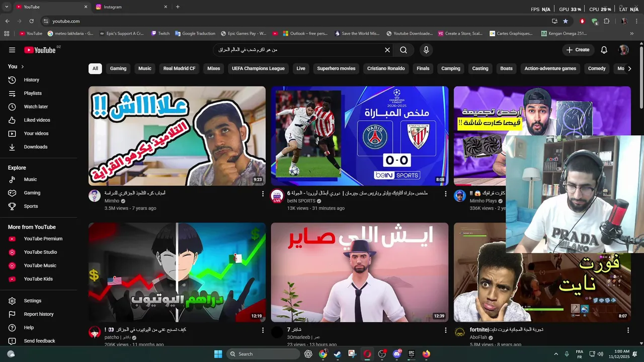Click the YouTube logo home link
This screenshot has width=644, height=362.
tap(40, 50)
